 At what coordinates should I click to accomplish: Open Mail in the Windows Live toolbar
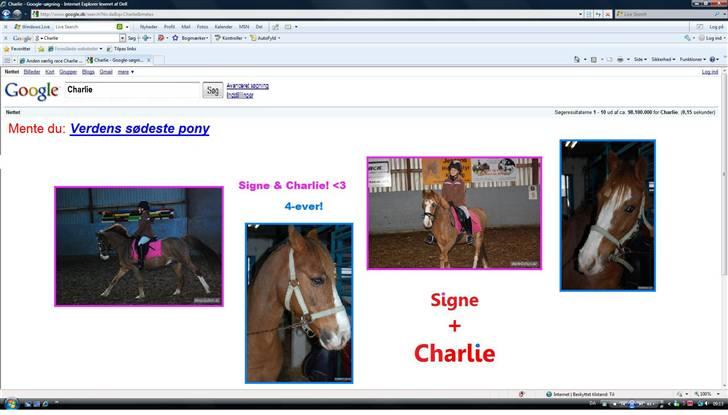point(186,27)
